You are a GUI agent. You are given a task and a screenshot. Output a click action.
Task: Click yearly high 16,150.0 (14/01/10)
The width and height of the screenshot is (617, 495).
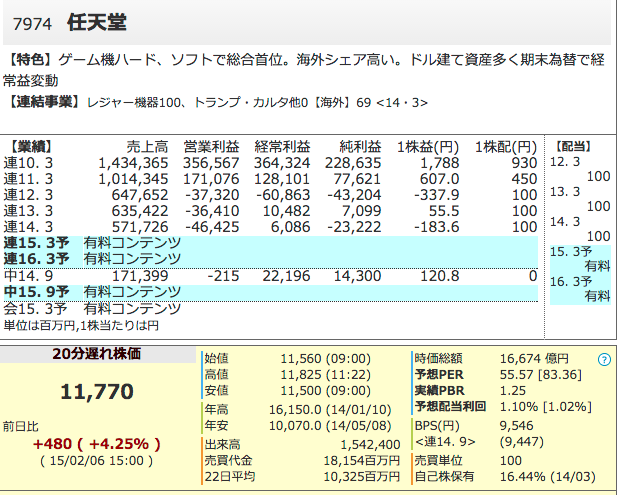[x=330, y=410]
